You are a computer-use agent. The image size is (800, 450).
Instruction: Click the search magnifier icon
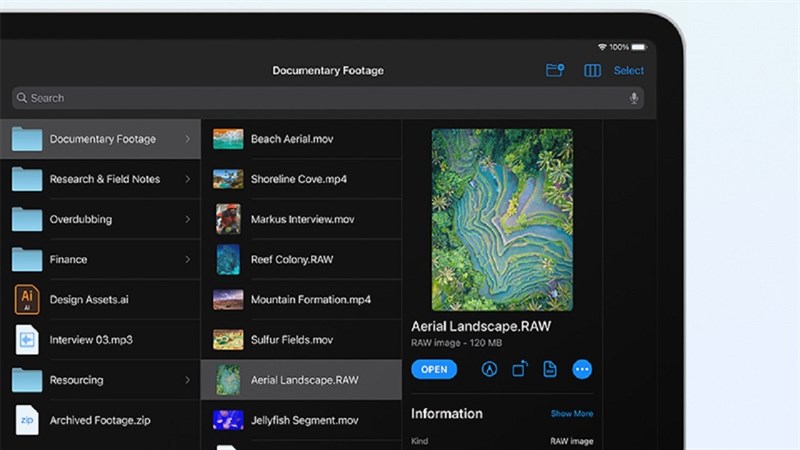point(21,97)
